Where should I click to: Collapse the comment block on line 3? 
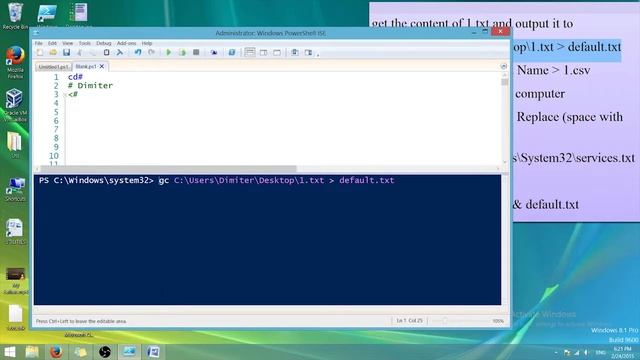(65, 94)
